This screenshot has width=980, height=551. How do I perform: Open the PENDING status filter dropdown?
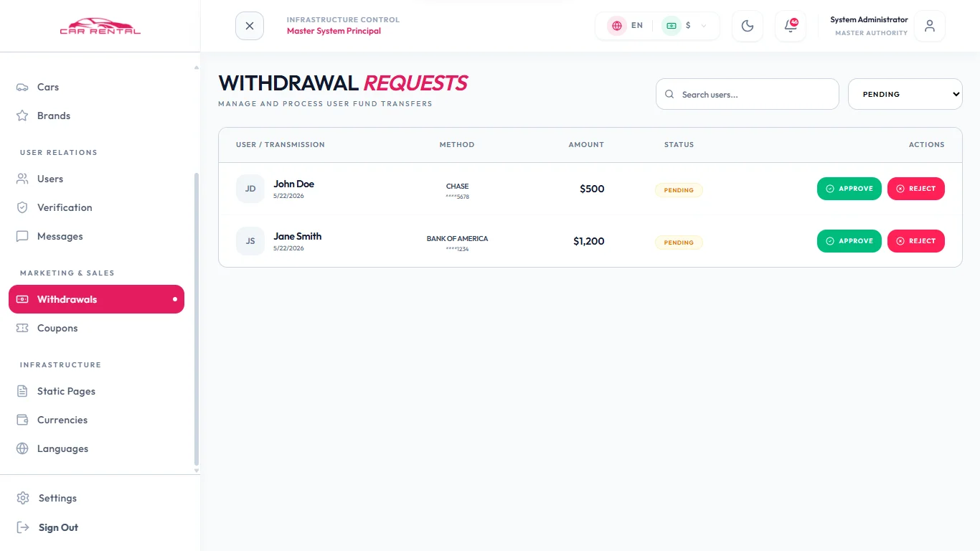(x=905, y=94)
